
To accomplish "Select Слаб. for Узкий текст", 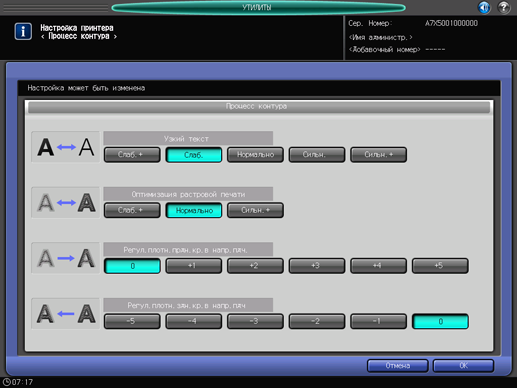I will 194,155.
